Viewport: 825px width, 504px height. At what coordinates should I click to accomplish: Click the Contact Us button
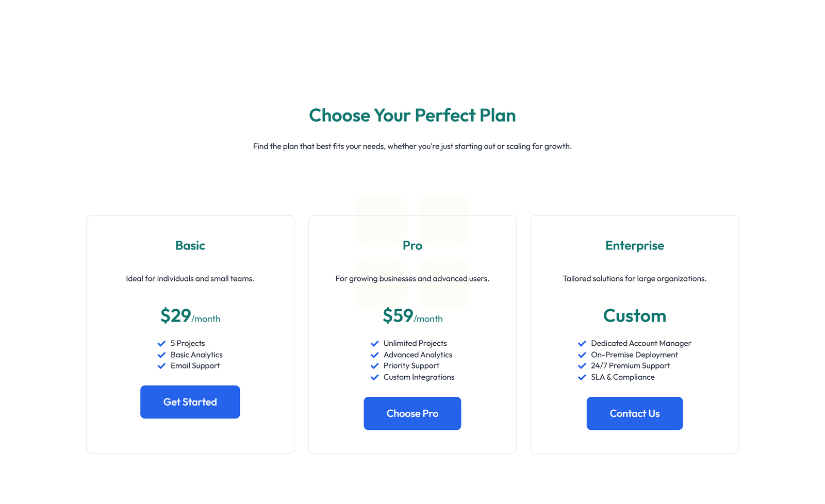pos(634,413)
